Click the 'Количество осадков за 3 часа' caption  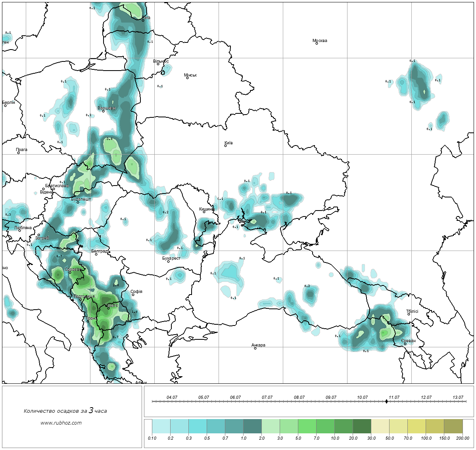pos(65,411)
